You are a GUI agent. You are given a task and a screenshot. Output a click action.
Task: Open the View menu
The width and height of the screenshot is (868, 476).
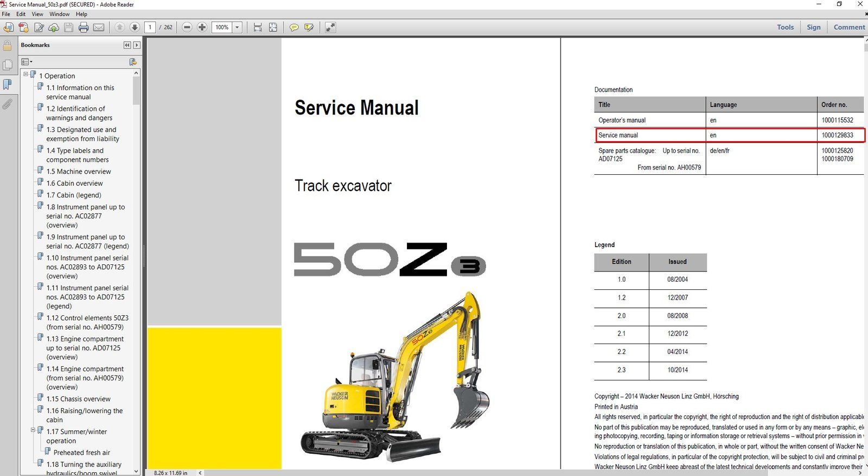click(37, 14)
